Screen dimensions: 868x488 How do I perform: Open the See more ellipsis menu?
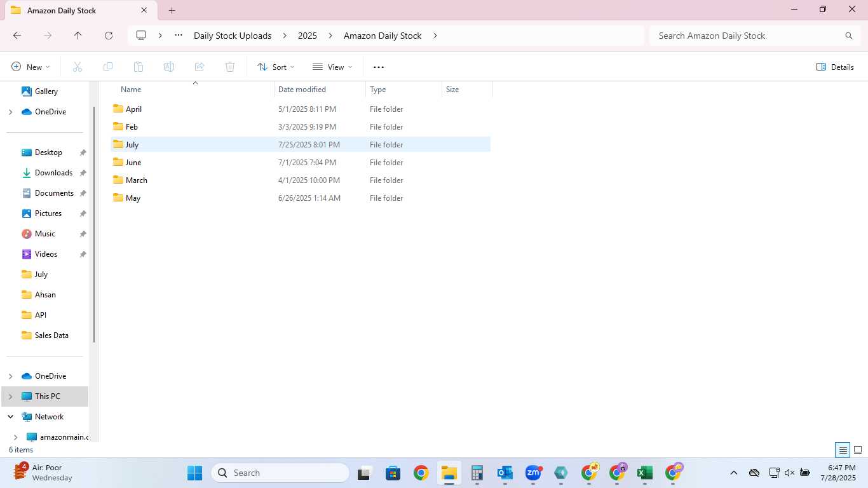(x=379, y=67)
